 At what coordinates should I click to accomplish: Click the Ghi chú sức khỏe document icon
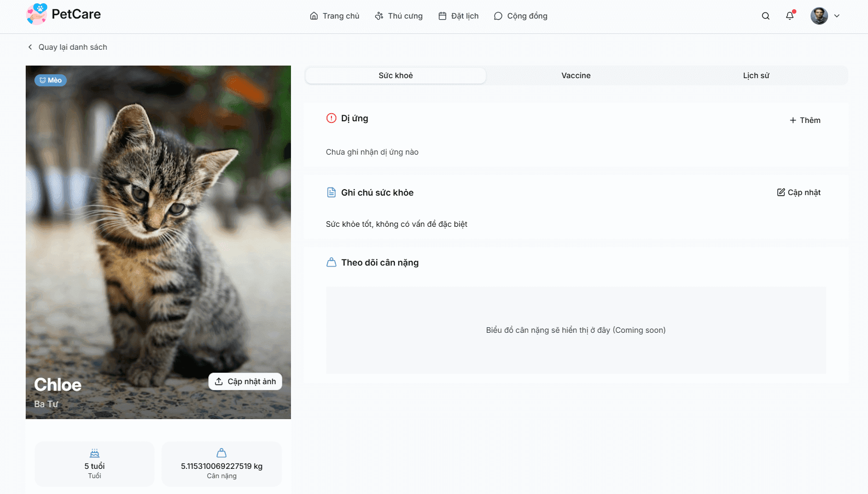point(331,192)
